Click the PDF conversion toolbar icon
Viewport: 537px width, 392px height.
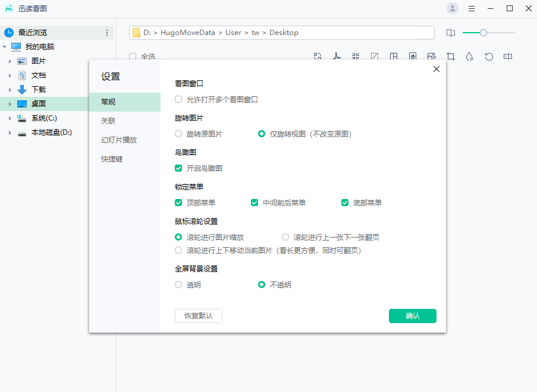point(337,56)
